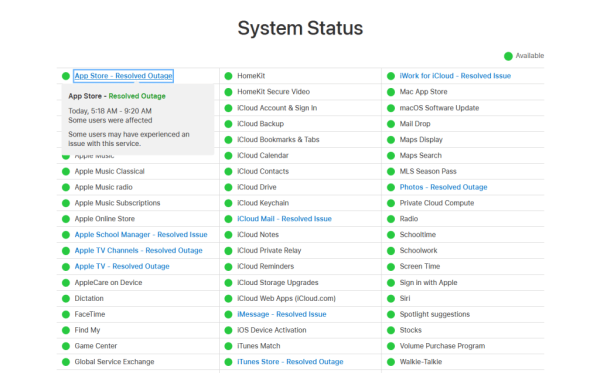Click the Today 5:18 AM - 9:20 AM tooltip text
The height and width of the screenshot is (373, 600).
(x=110, y=111)
